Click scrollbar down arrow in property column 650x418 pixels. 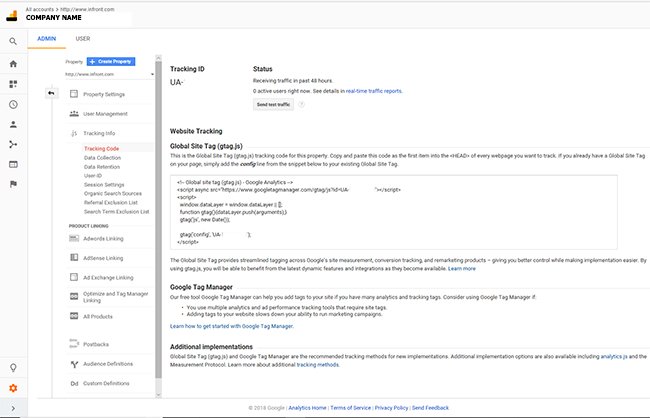158,395
